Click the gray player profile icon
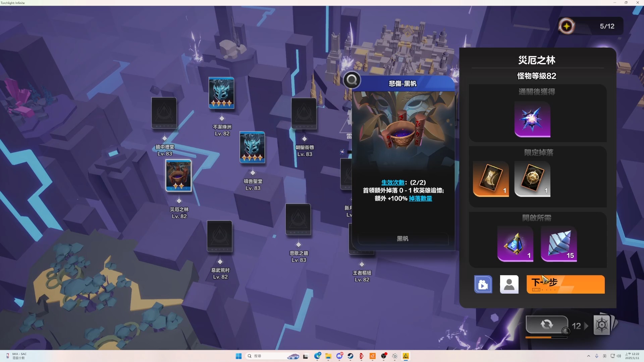644x362 pixels. tap(509, 284)
